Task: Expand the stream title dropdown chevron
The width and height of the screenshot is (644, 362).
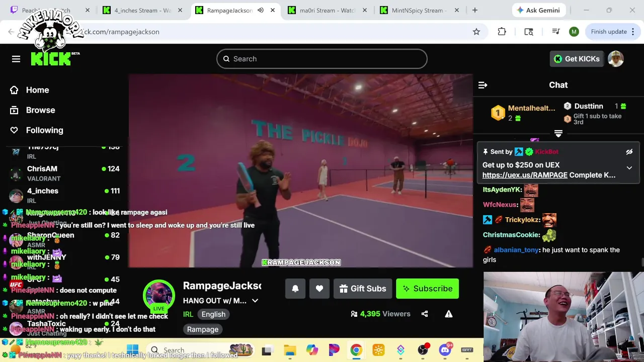Action: 255,301
